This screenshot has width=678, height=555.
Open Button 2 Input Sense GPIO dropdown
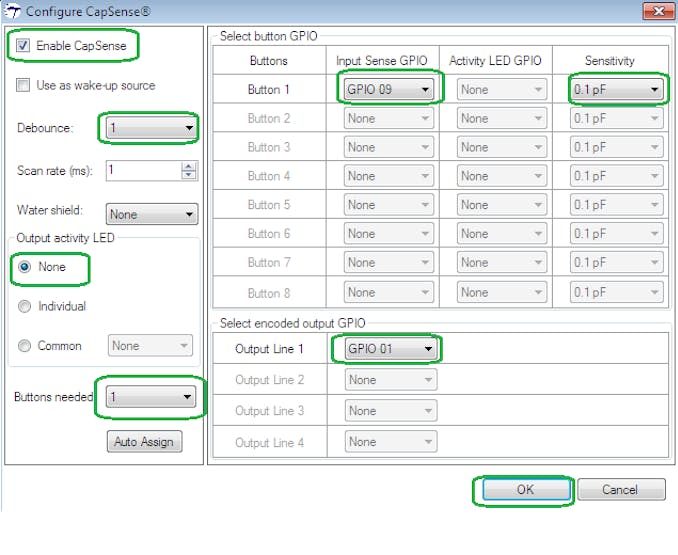coord(389,118)
